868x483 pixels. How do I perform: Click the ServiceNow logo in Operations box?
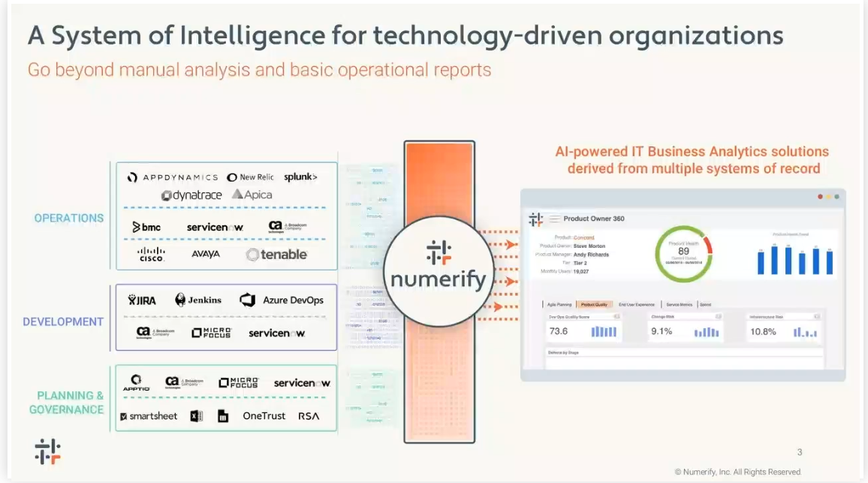(215, 227)
